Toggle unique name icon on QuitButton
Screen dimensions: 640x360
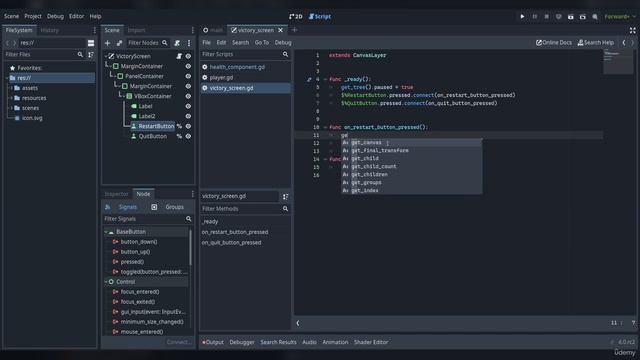coord(179,136)
